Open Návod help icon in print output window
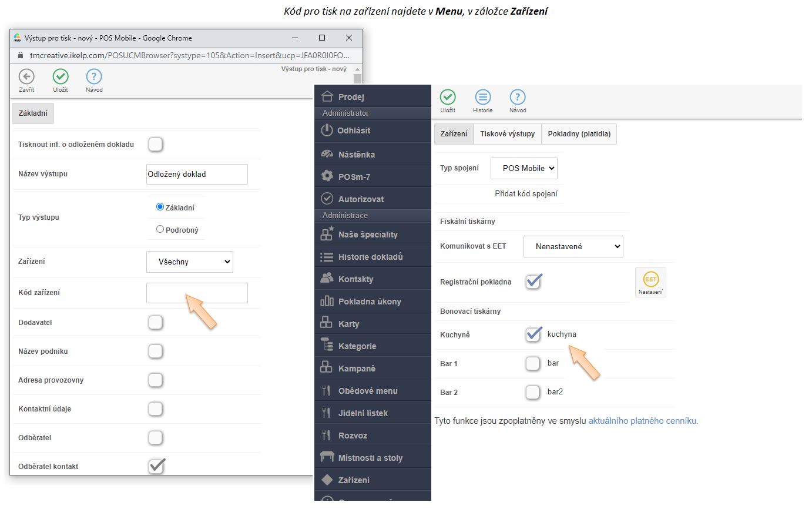Viewport: 812px width, 509px height. tap(94, 76)
